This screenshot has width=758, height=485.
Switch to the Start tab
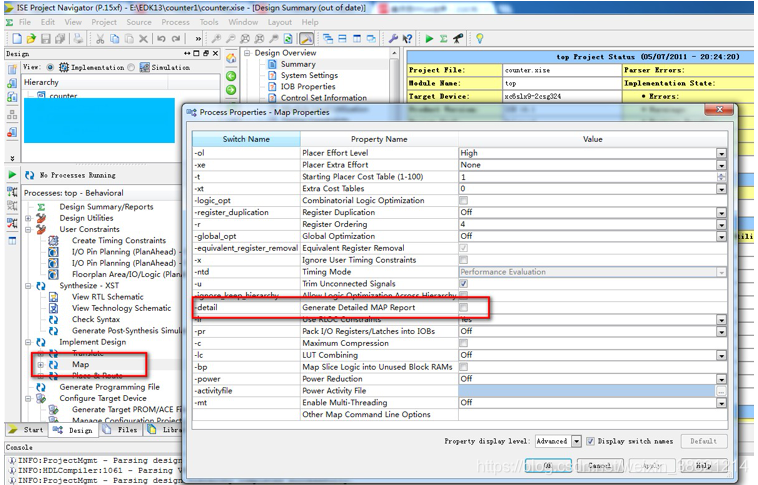(x=27, y=429)
